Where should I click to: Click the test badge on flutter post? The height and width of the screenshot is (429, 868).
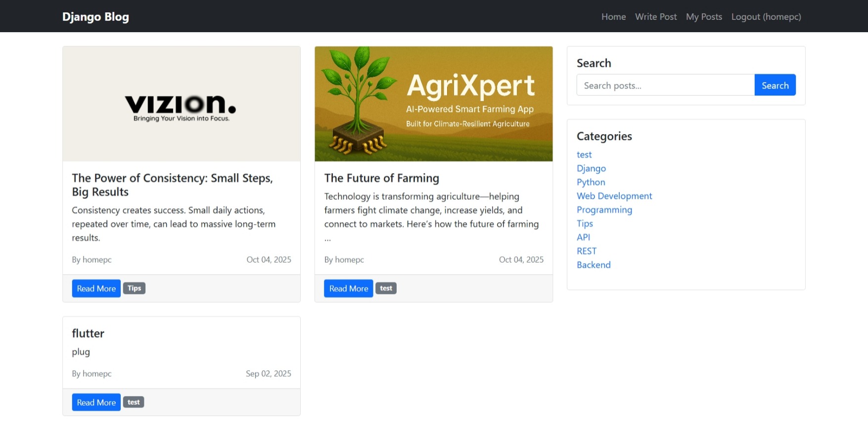(134, 402)
